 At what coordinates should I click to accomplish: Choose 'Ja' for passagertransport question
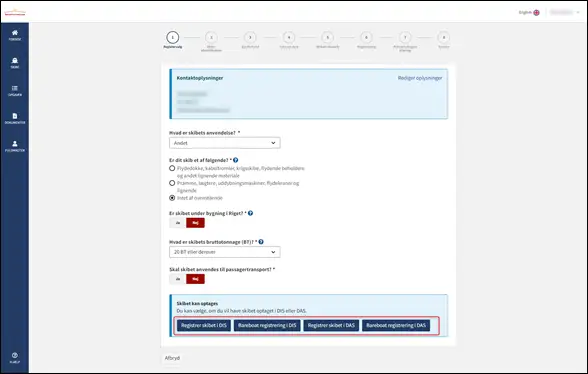[178, 279]
